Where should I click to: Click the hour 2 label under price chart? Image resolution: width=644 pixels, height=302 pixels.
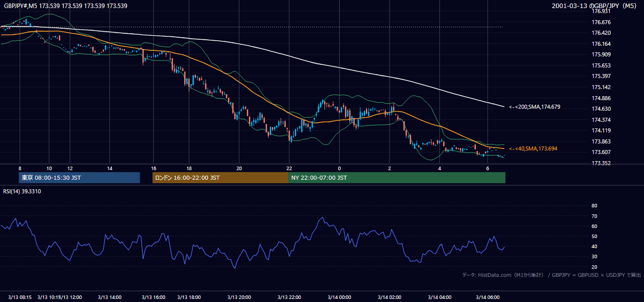390,168
